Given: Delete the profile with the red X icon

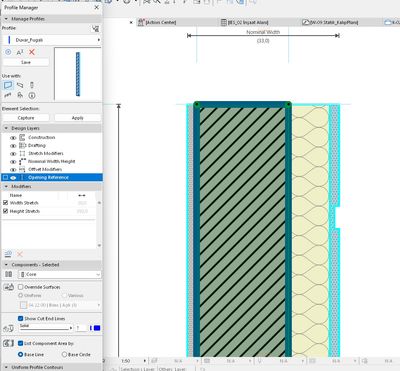Looking at the screenshot, I should pos(32,52).
